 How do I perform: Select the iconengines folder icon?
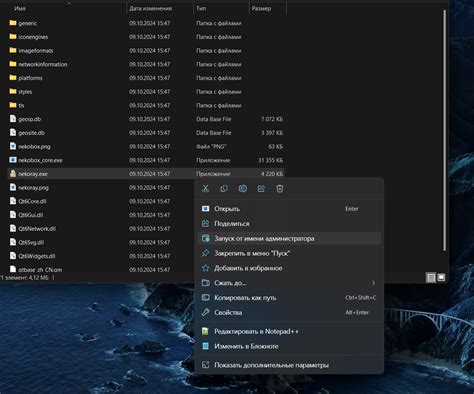pos(13,36)
